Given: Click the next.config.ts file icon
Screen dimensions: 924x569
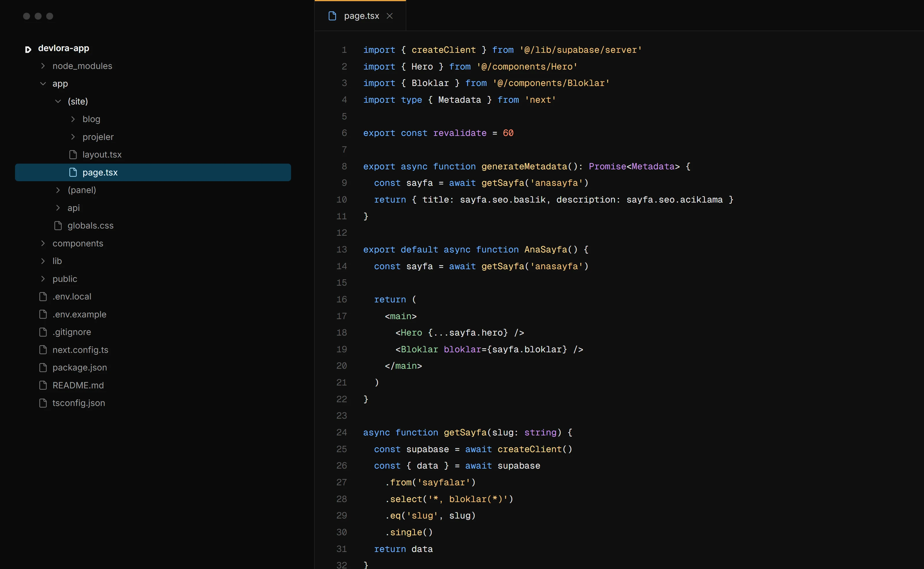Looking at the screenshot, I should (x=43, y=350).
